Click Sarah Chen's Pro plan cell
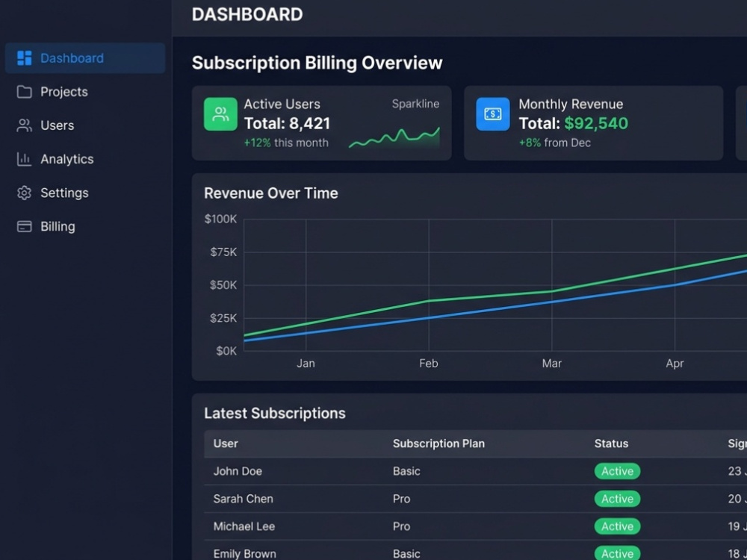This screenshot has width=747, height=560. (x=401, y=499)
